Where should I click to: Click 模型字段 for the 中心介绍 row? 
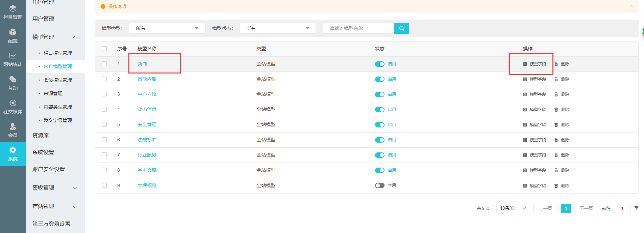pyautogui.click(x=535, y=94)
